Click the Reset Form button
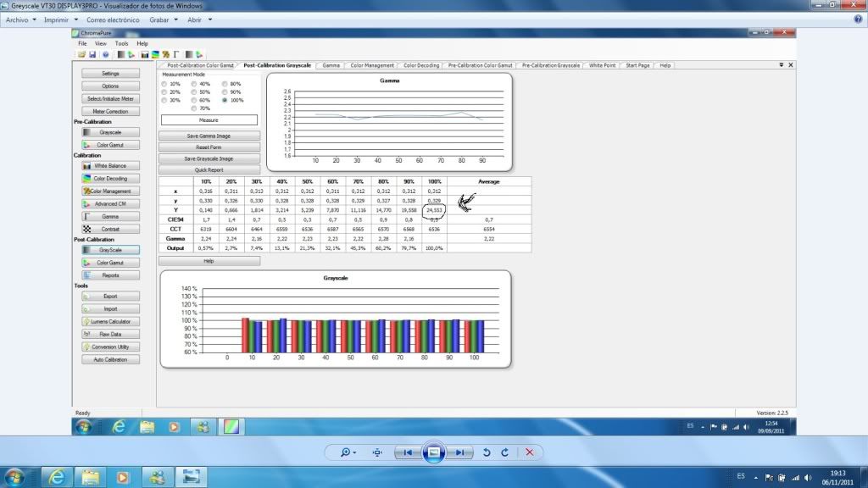The width and height of the screenshot is (868, 488). [209, 147]
